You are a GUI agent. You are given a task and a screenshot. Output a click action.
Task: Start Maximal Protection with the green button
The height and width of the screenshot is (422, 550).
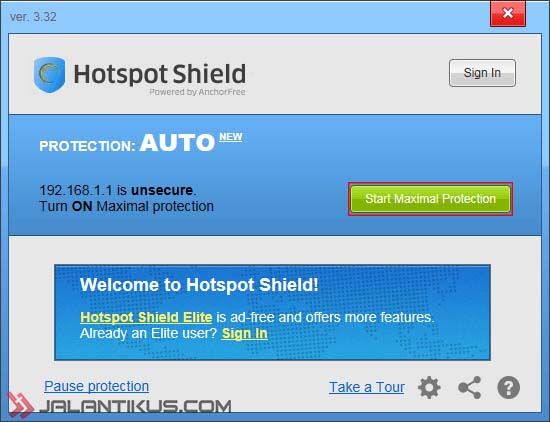[430, 199]
